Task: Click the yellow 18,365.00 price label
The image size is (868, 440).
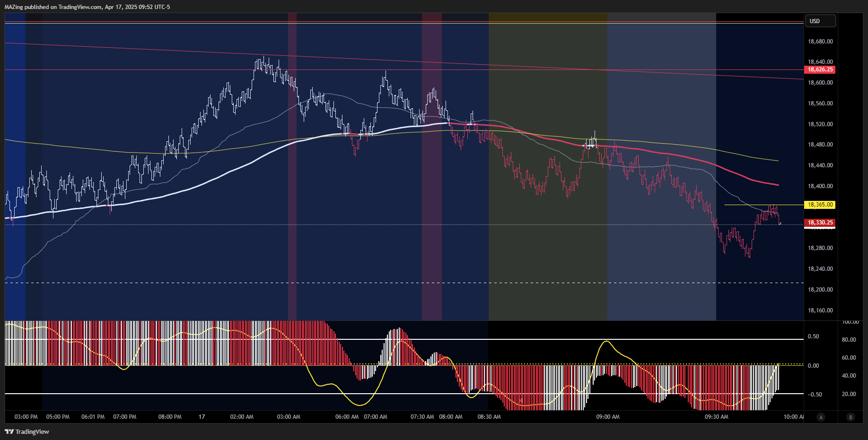Action: click(820, 205)
